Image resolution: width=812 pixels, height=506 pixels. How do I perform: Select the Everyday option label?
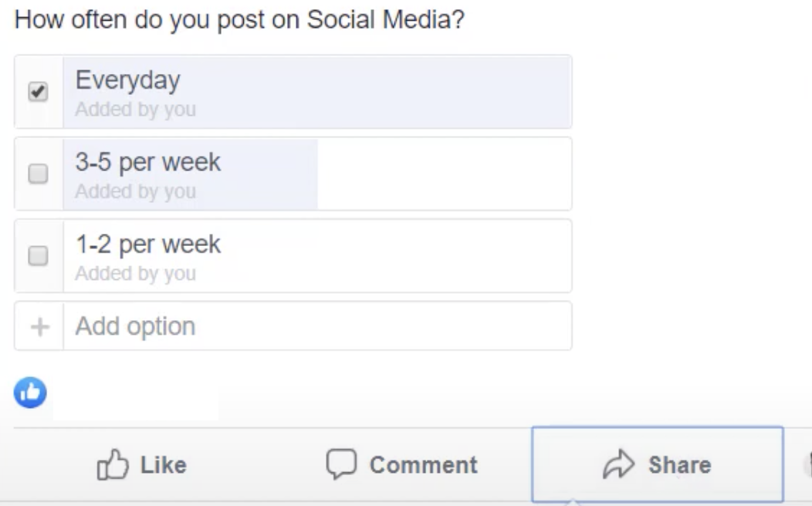(x=127, y=80)
